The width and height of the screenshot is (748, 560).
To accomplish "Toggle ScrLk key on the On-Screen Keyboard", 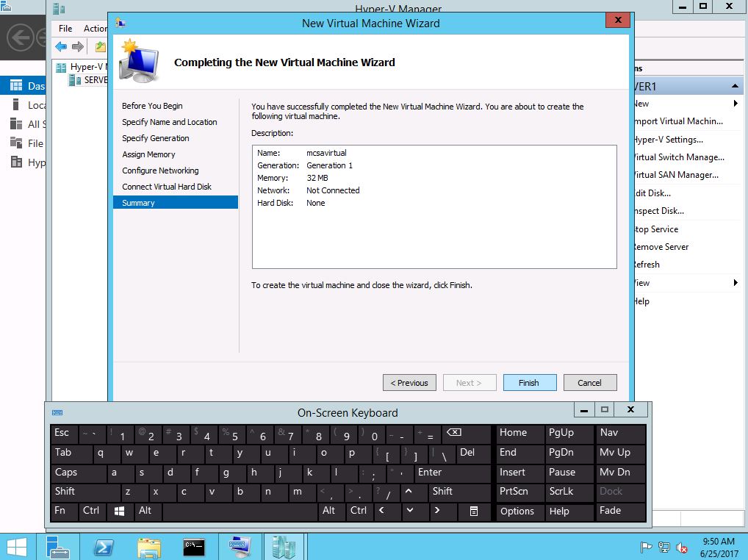I will coord(561,492).
